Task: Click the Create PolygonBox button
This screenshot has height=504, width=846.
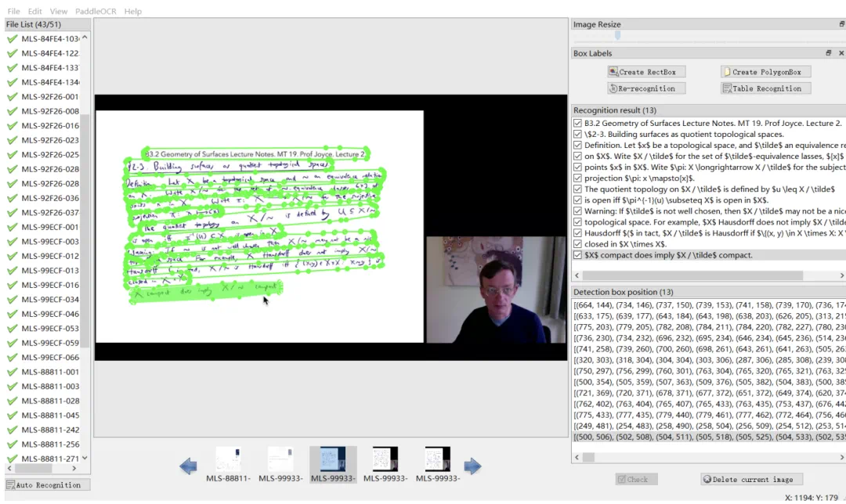Action: tap(765, 72)
